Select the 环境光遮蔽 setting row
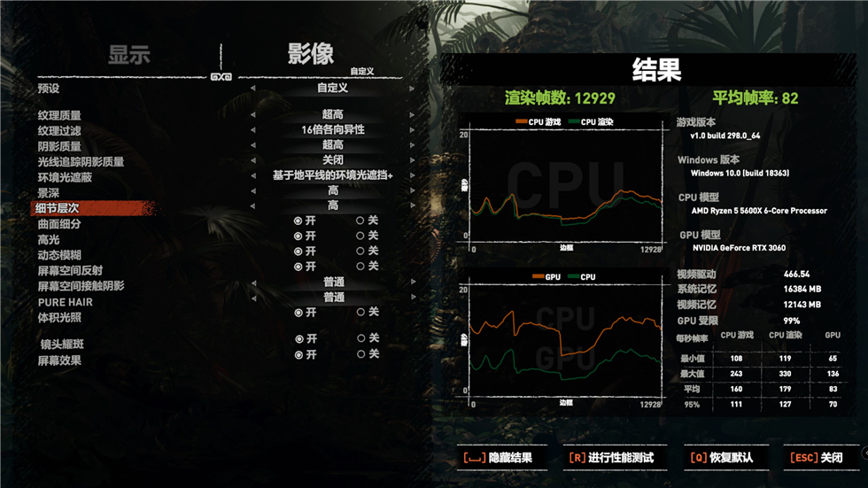868x488 pixels. point(65,178)
